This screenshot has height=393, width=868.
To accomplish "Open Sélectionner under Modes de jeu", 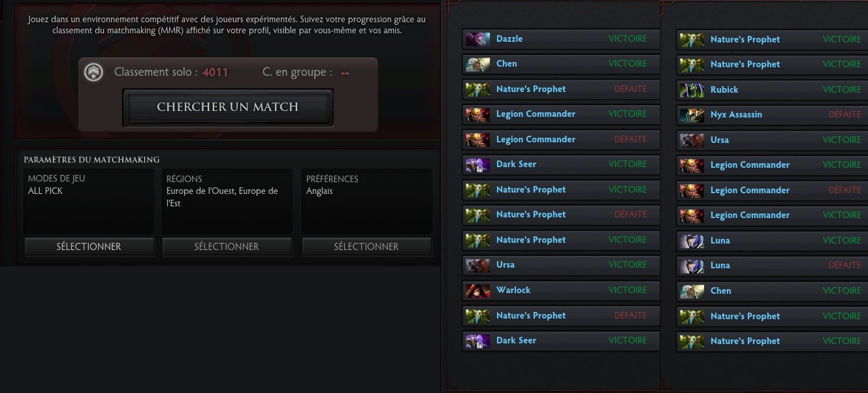I will point(89,247).
